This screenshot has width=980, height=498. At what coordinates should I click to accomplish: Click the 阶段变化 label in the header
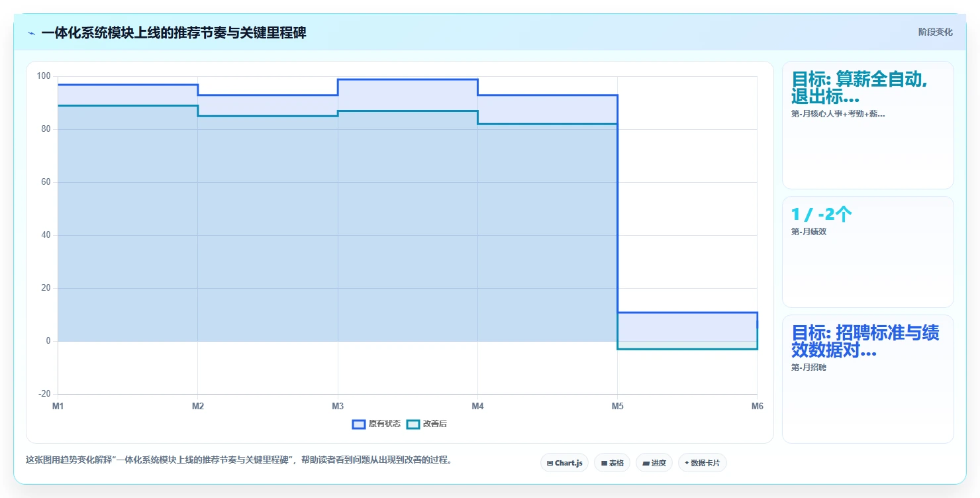pyautogui.click(x=935, y=32)
